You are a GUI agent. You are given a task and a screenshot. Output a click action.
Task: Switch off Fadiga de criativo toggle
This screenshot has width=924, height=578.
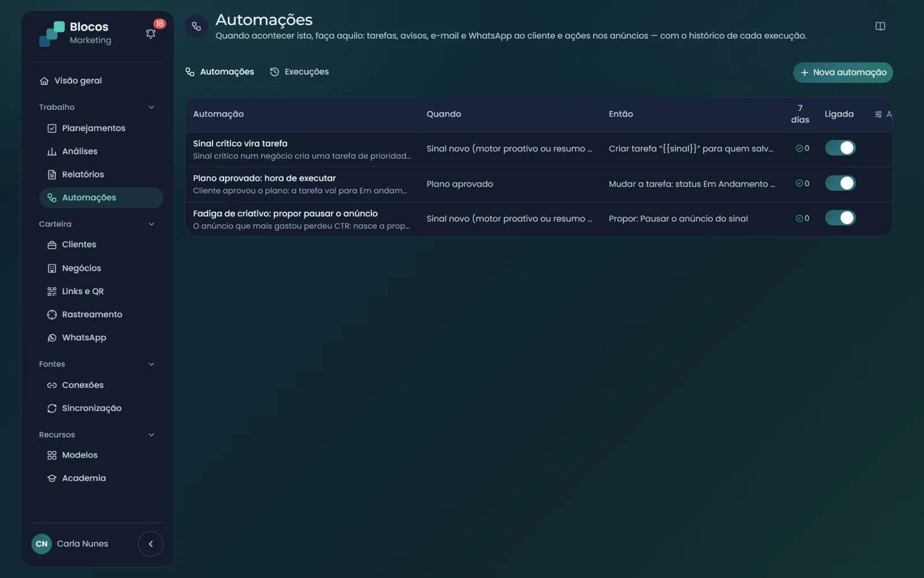(x=840, y=218)
